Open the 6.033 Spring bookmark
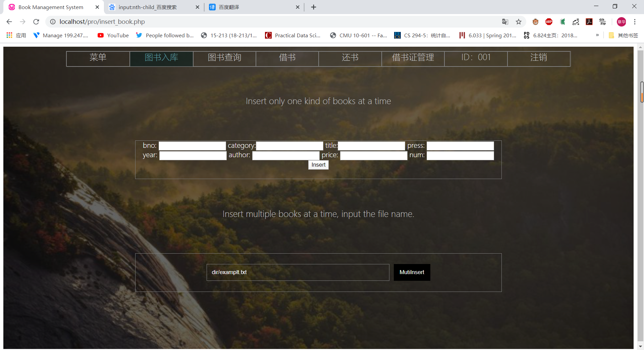The image size is (644, 350). 488,35
